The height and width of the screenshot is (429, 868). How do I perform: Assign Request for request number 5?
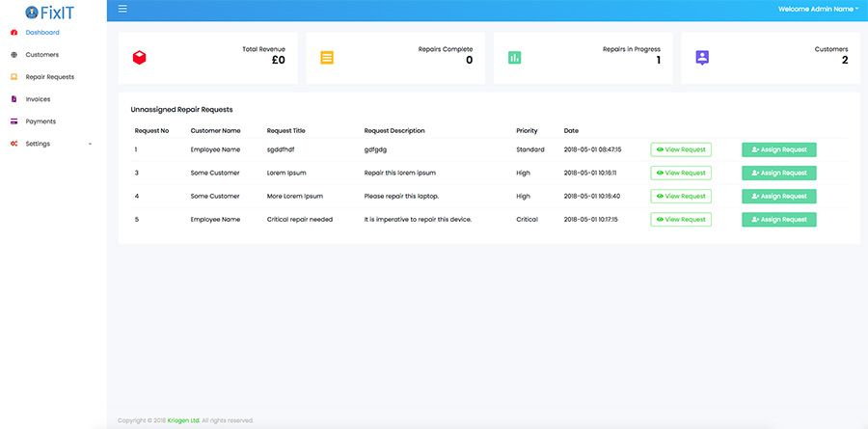click(779, 219)
